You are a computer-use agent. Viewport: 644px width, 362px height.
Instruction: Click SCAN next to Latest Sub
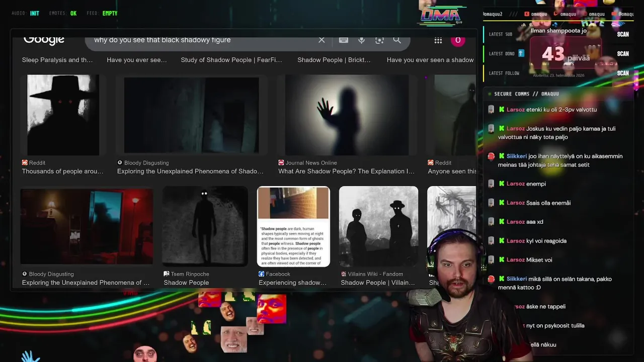tap(623, 34)
